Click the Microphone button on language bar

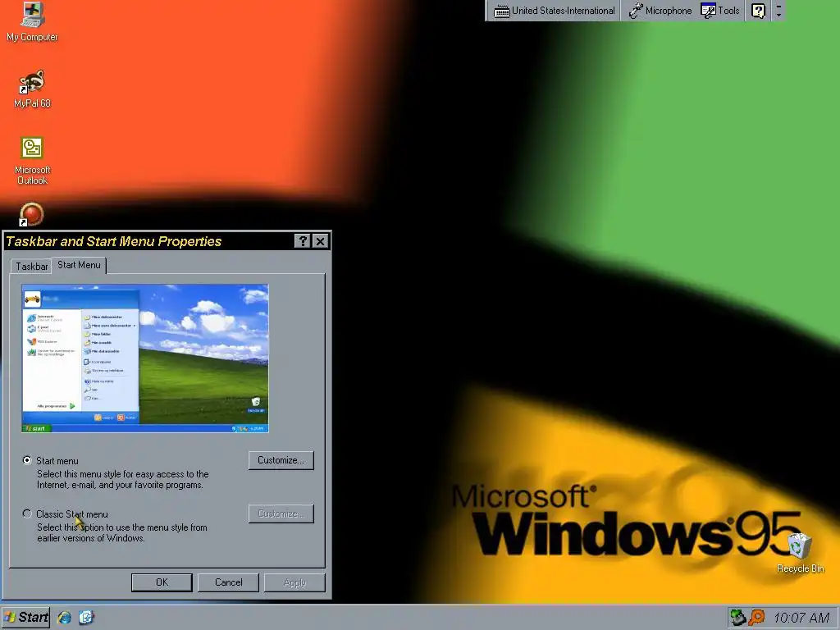coord(660,11)
